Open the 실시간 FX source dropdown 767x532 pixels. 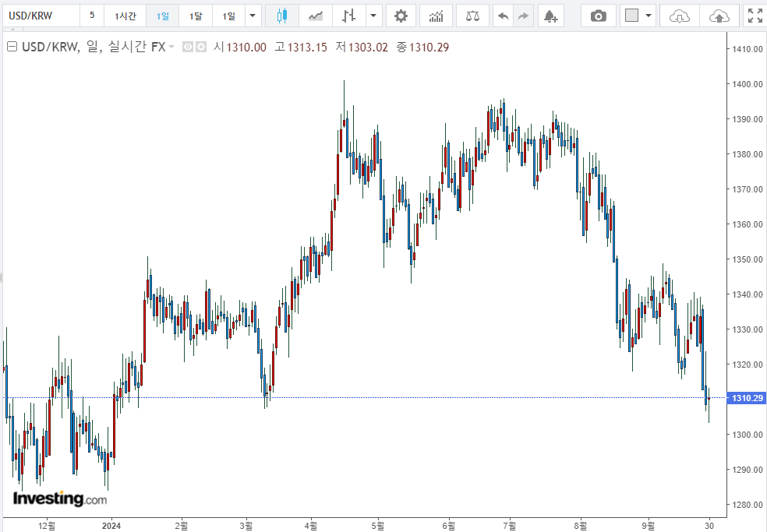coord(171,47)
